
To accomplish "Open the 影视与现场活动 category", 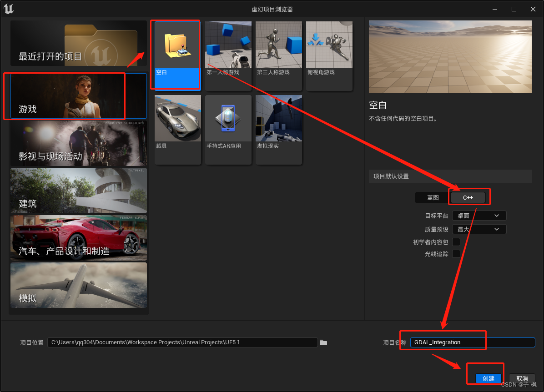I will click(x=79, y=143).
